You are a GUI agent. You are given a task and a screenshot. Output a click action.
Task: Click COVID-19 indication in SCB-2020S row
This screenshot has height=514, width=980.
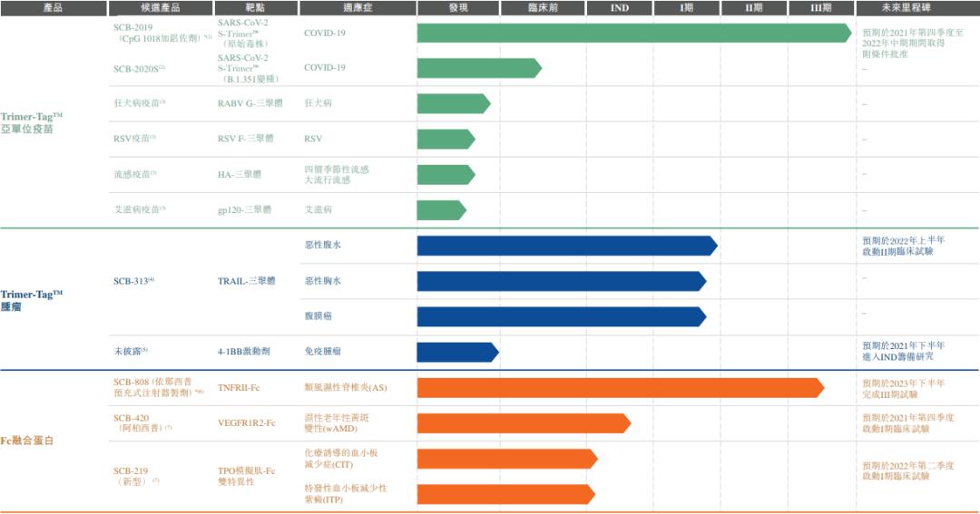(x=324, y=67)
